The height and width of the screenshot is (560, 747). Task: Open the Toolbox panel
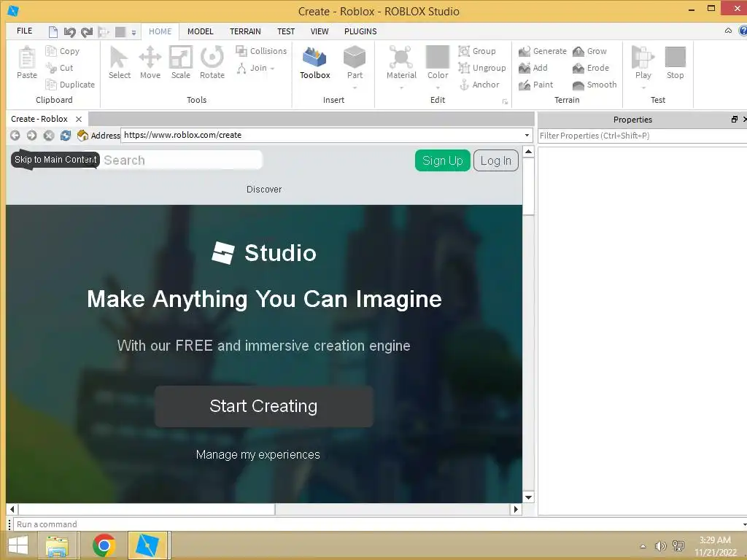click(x=315, y=63)
